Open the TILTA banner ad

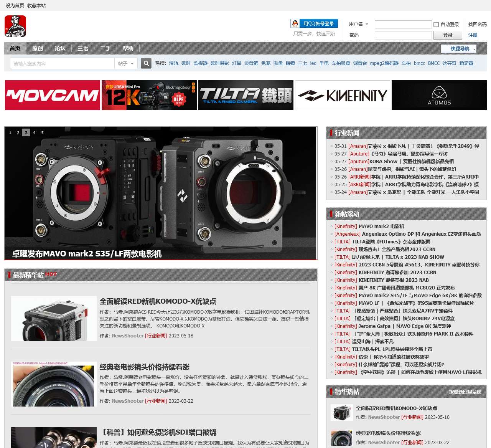point(246,95)
